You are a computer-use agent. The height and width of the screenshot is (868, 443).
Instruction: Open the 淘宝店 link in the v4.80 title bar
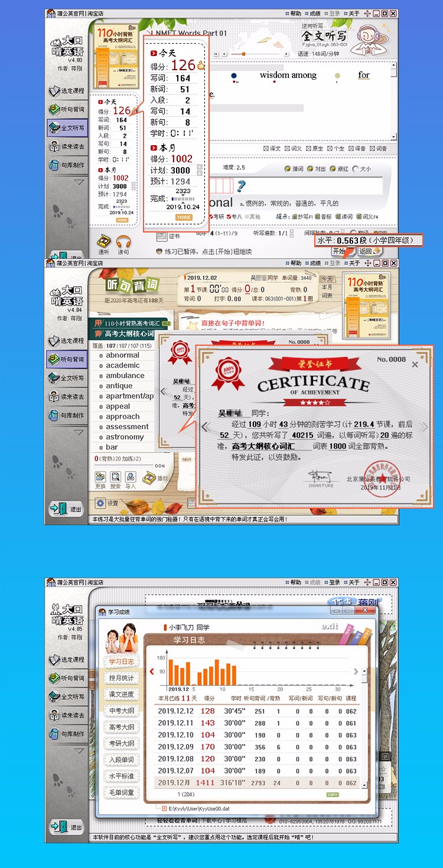[x=96, y=14]
